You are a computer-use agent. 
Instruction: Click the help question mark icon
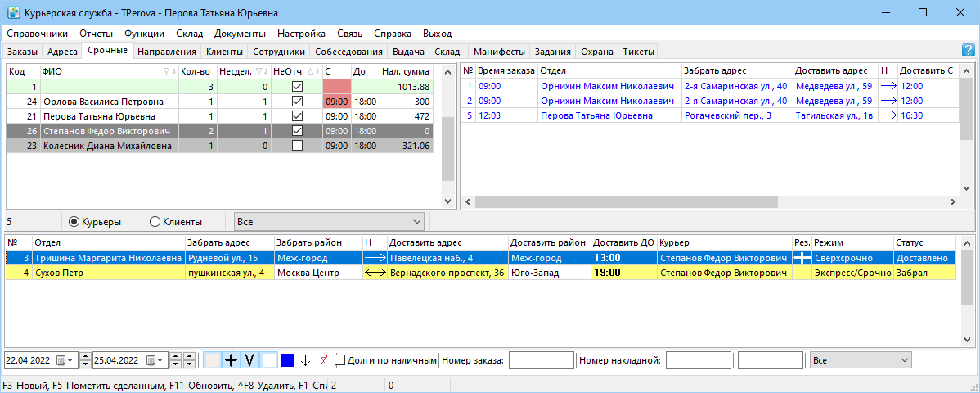pyautogui.click(x=968, y=51)
